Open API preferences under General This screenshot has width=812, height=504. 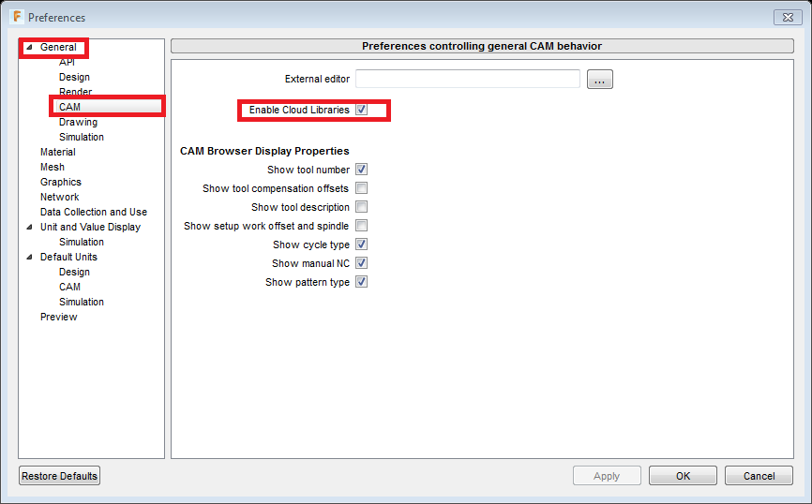67,62
